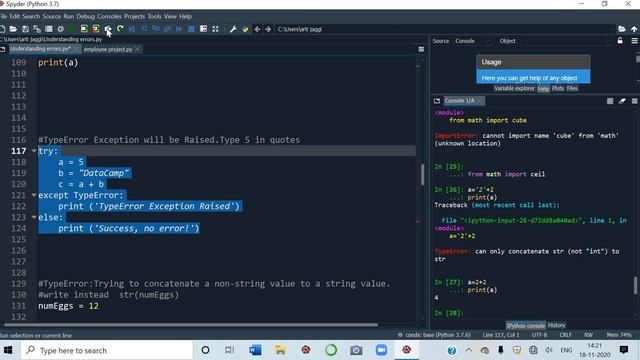640x360 pixels.
Task: Click the console vertical scrollbar handle
Action: [x=635, y=285]
